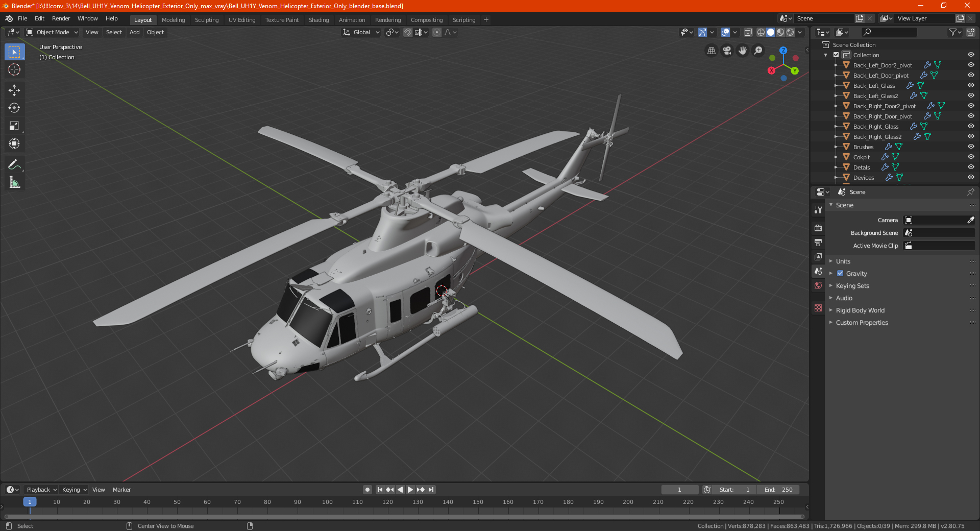The image size is (980, 531).
Task: Click the outliner filter funnel icon
Action: [952, 32]
